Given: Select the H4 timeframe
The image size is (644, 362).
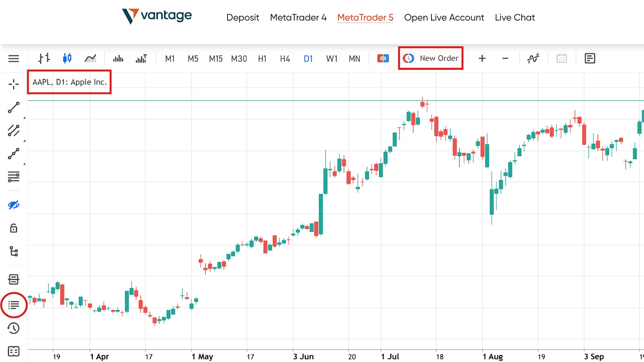Looking at the screenshot, I should [285, 59].
